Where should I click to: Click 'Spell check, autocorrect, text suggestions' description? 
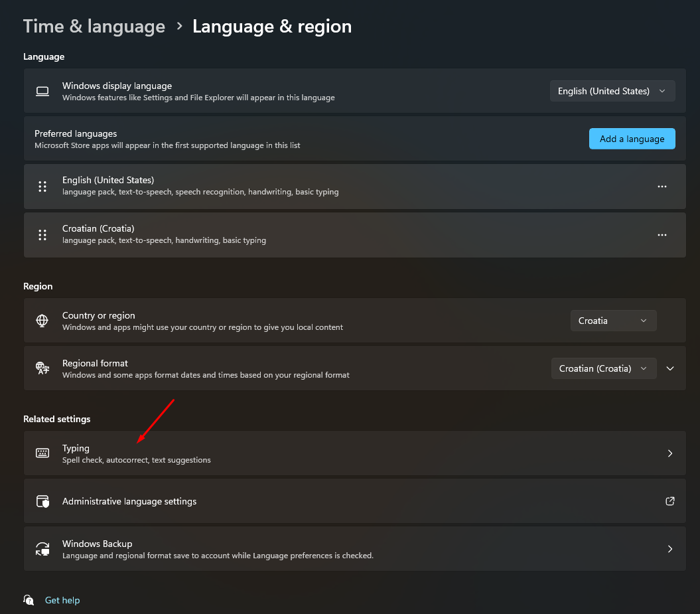pos(137,460)
